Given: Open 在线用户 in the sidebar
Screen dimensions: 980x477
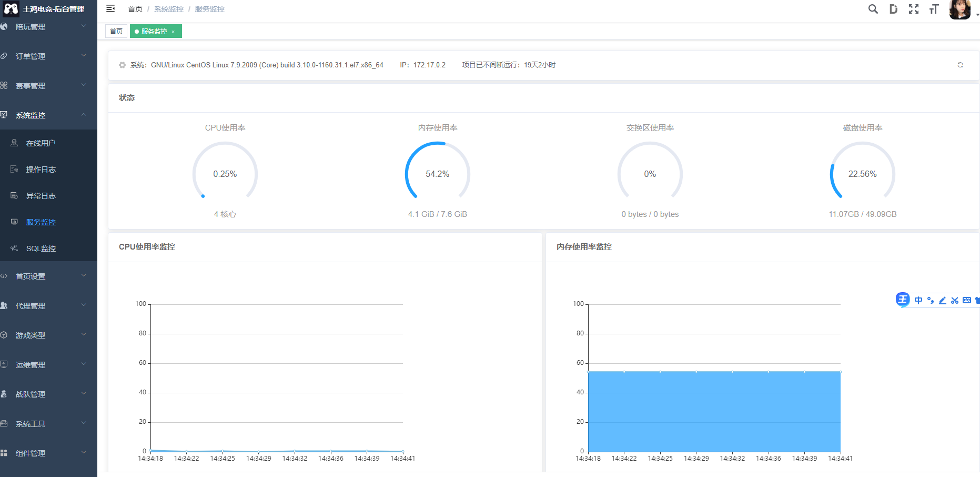Looking at the screenshot, I should point(41,143).
